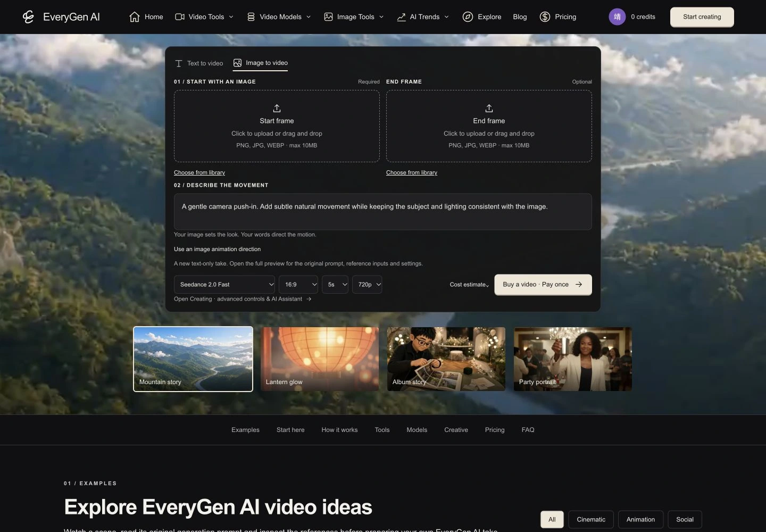Open the Blog menu item
The width and height of the screenshot is (766, 532).
point(520,17)
